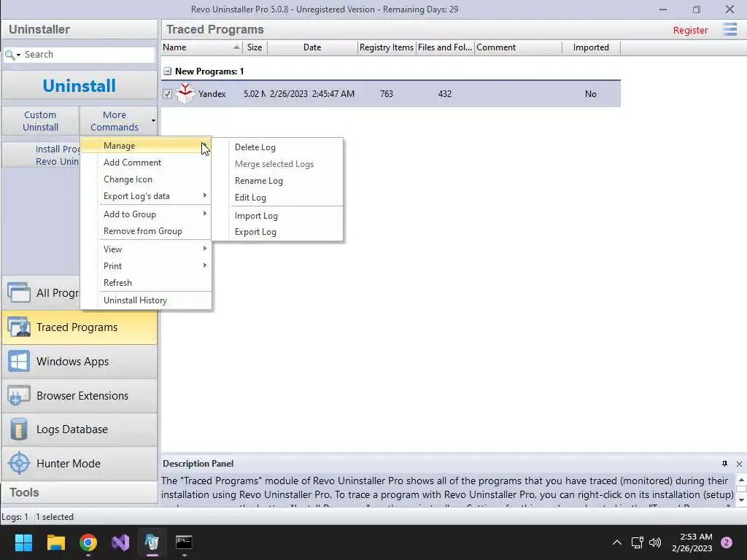This screenshot has width=747, height=560.
Task: Select Delete Log in the submenu
Action: click(255, 147)
